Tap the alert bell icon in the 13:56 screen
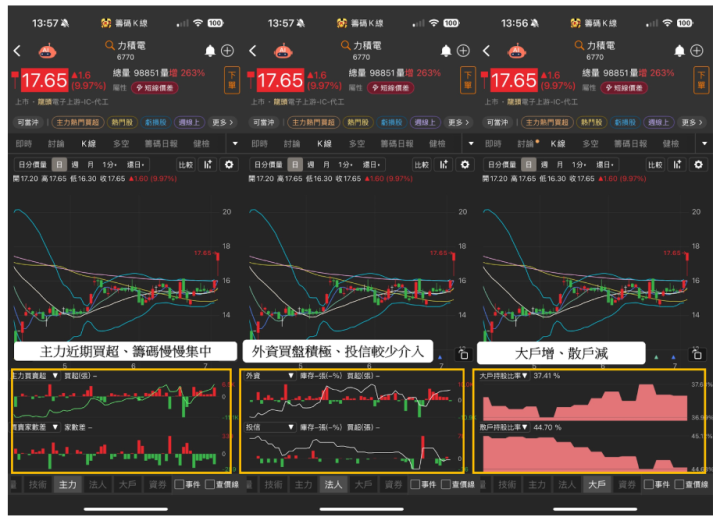Image resolution: width=720 pixels, height=524 pixels. [679, 51]
